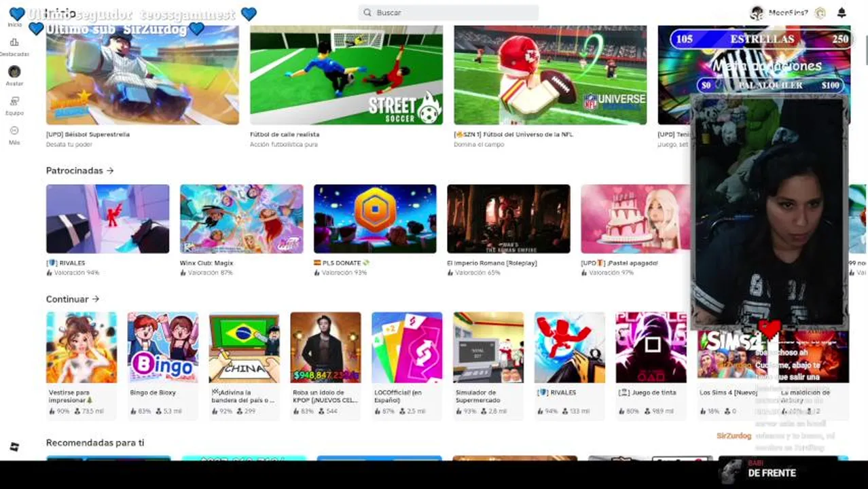
Task: Open Bingo de Bloxy game icon
Action: pos(163,348)
